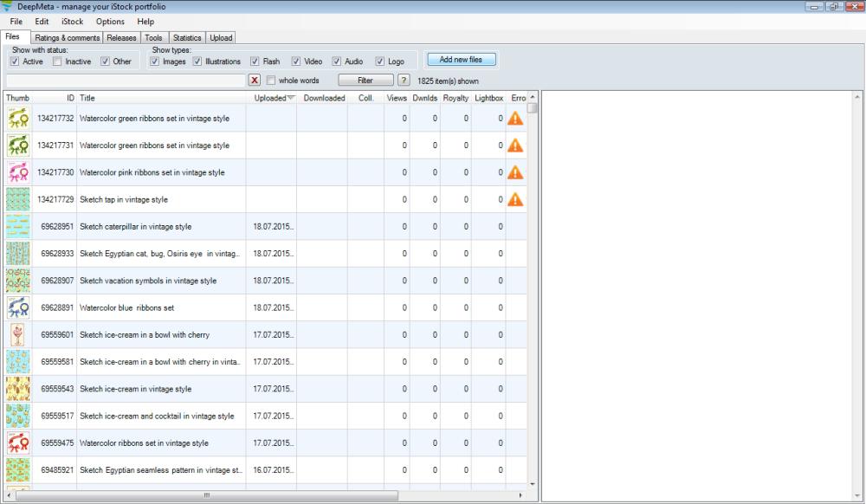Enable the whole words checkbox
Viewport: 866px width, 504px height.
(270, 80)
